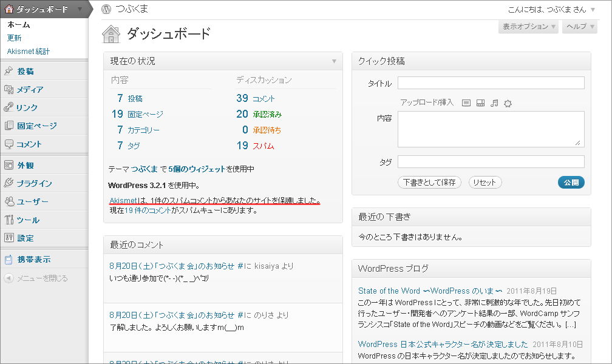Open WordPress 日本公式キャラクター名 blog link
The height and width of the screenshot is (364, 612).
tap(443, 344)
